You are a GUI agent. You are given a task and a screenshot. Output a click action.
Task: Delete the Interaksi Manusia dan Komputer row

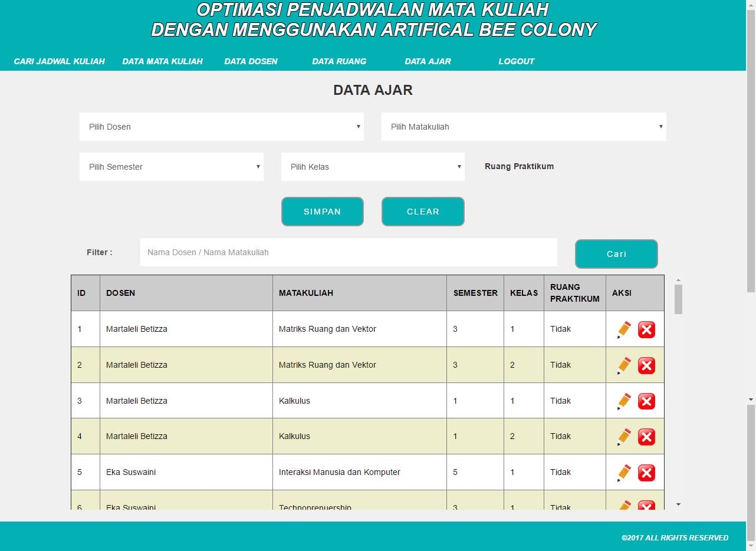pos(646,473)
